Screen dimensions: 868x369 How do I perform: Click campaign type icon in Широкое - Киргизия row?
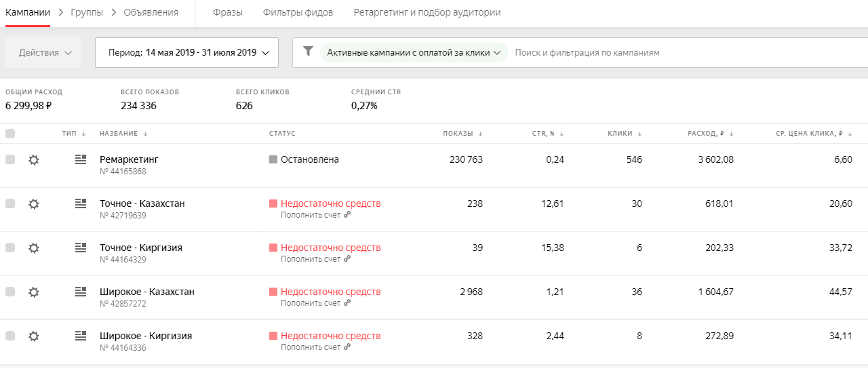(x=81, y=336)
